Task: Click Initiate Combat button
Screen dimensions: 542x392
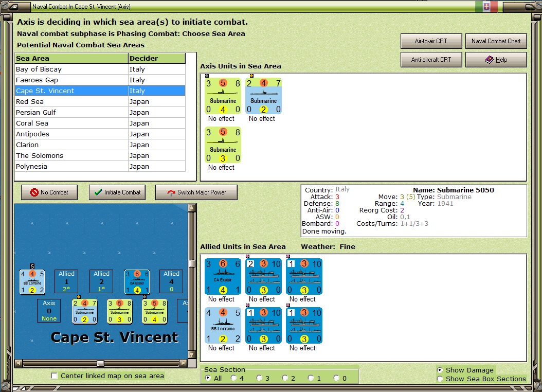Action: coord(117,192)
